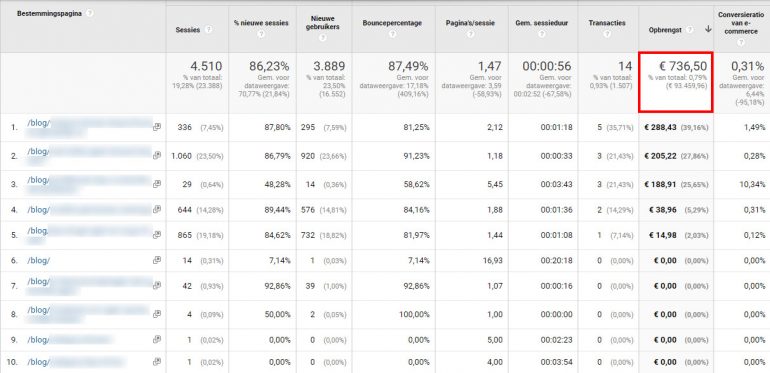Sort by Sessies column header

click(x=188, y=30)
